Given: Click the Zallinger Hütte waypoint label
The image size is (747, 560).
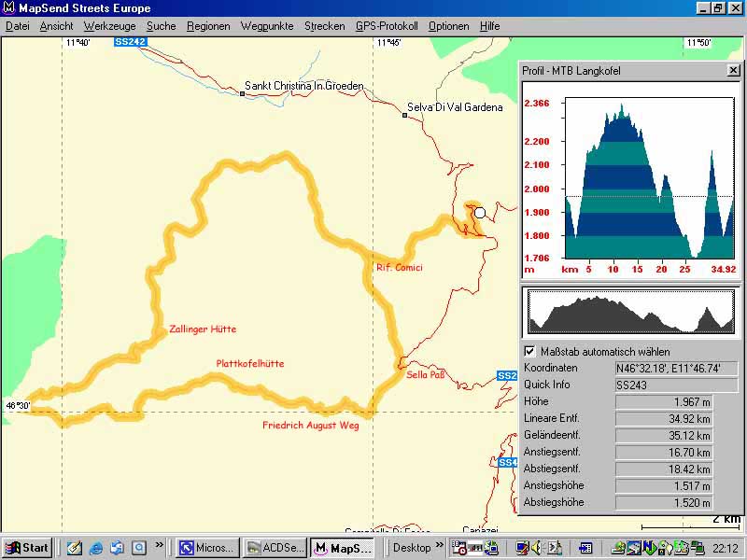Looking at the screenshot, I should click(203, 329).
